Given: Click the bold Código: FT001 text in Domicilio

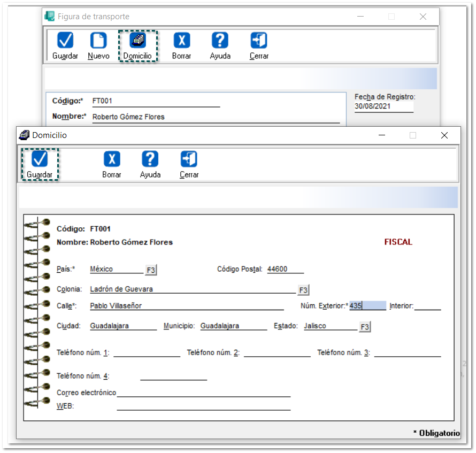Looking at the screenshot, I should point(83,229).
